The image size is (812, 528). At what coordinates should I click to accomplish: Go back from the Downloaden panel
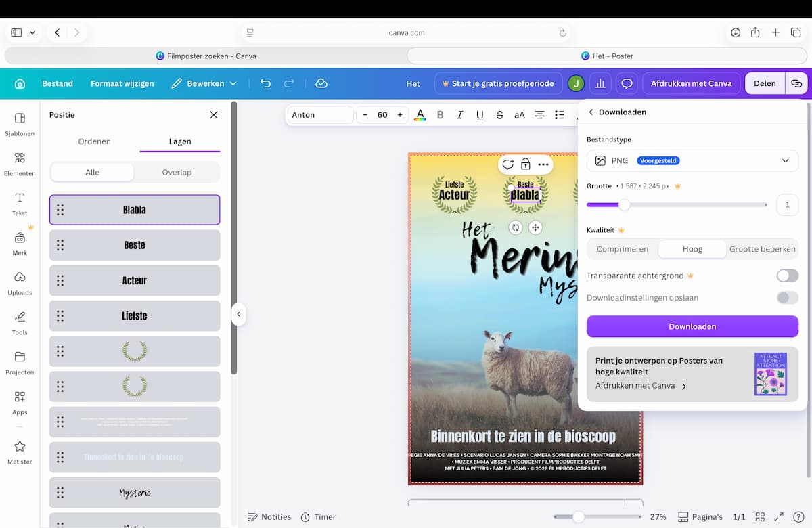click(x=591, y=112)
